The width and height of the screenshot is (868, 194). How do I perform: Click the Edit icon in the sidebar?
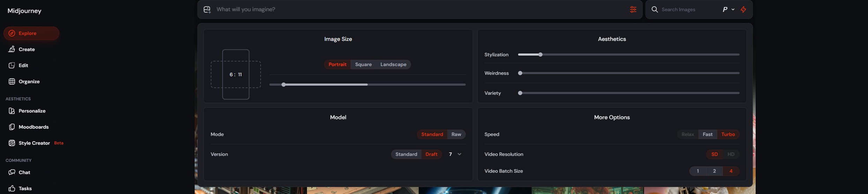(x=12, y=65)
